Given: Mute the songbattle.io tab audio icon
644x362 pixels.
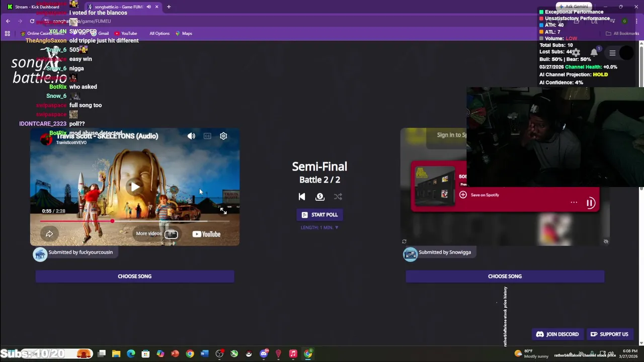Looking at the screenshot, I should pyautogui.click(x=148, y=7).
